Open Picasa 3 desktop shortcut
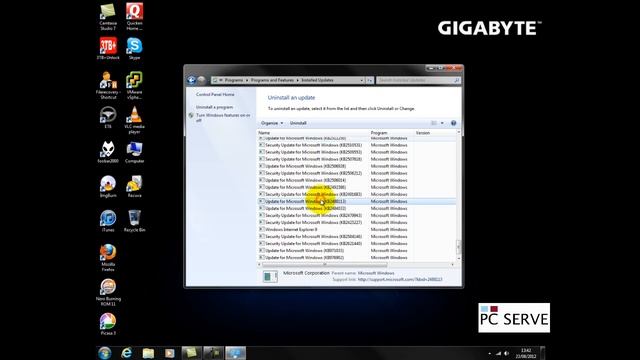Viewport: 640px width, 360px height. pyautogui.click(x=108, y=324)
